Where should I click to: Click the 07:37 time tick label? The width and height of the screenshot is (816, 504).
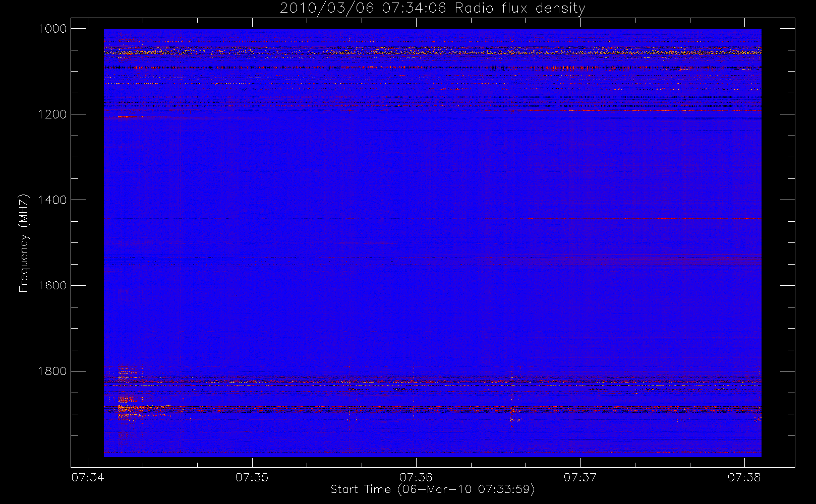(x=580, y=477)
